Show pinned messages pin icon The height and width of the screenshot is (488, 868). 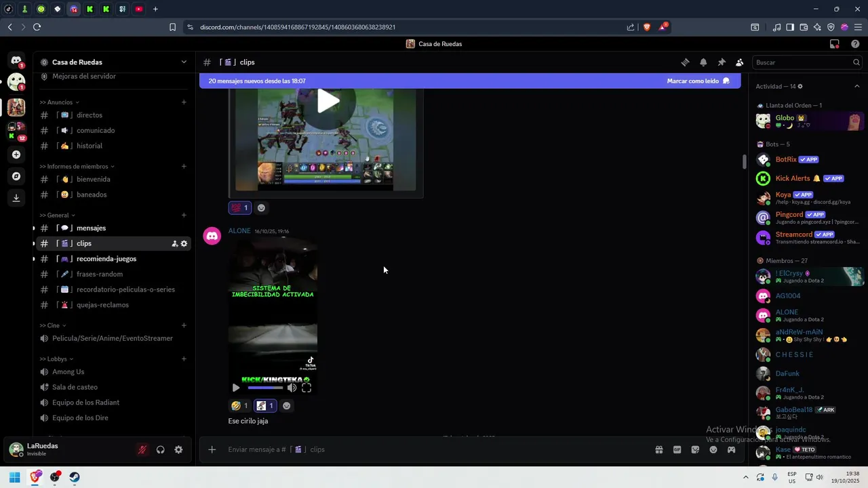point(722,62)
